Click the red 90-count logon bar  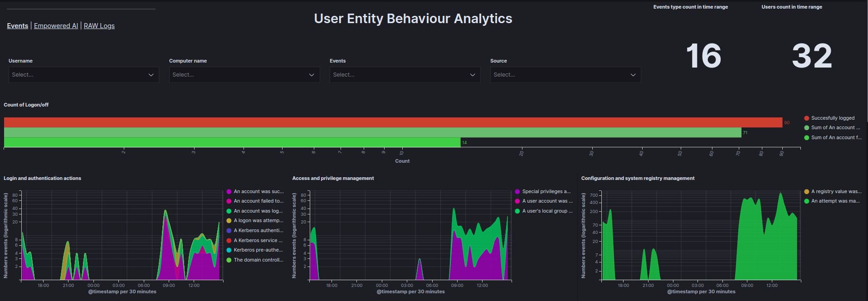click(393, 122)
